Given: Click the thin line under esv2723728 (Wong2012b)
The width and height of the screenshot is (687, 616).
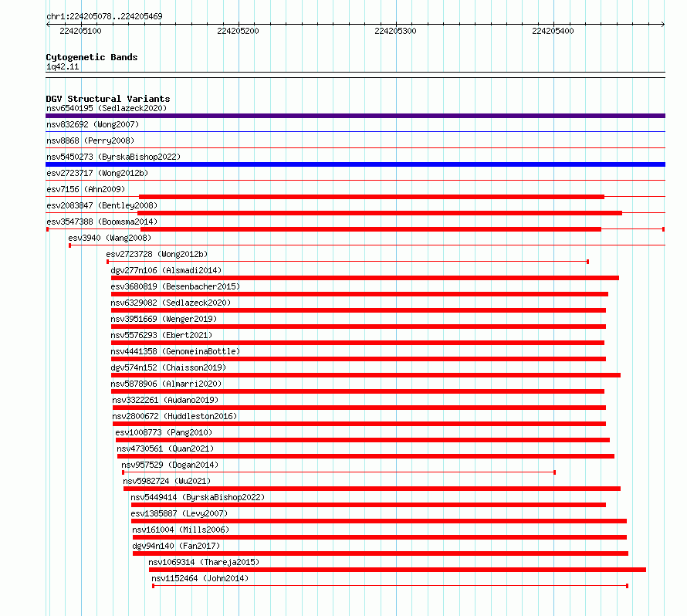Looking at the screenshot, I should click(x=348, y=262).
